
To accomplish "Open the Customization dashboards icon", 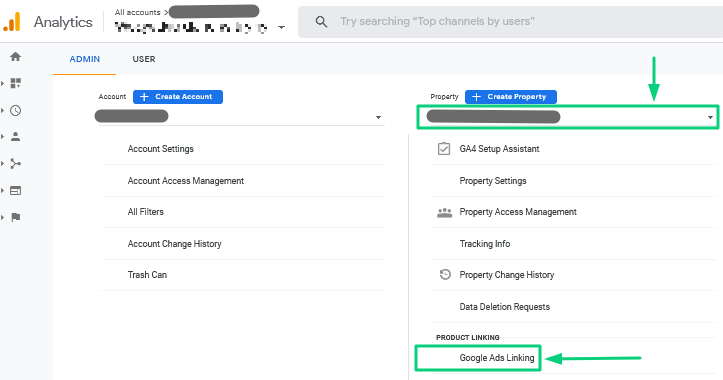I will point(15,83).
